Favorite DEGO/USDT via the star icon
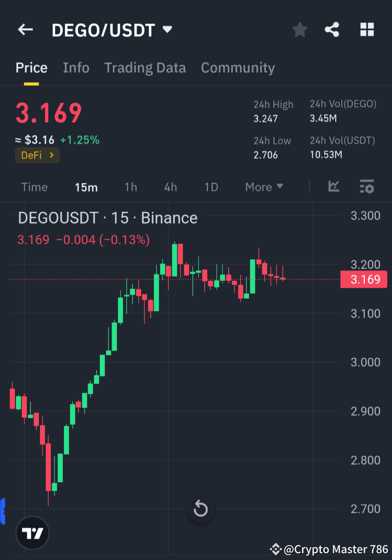 [299, 29]
